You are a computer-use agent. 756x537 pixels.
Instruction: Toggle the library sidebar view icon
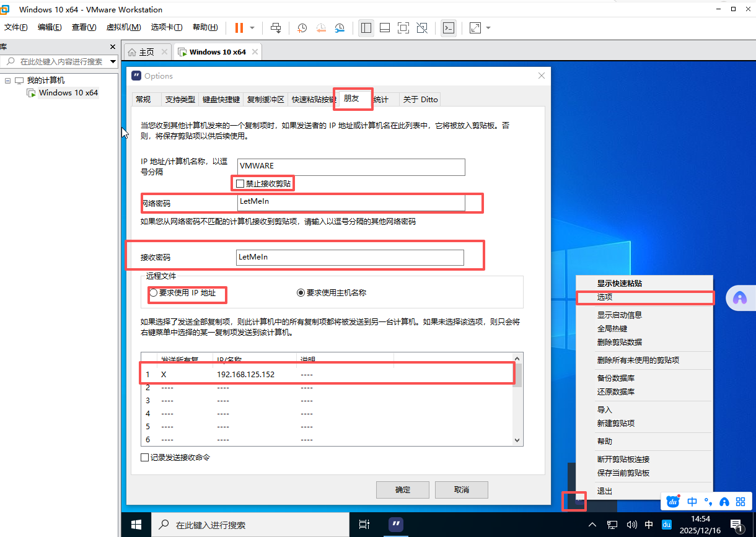point(366,28)
